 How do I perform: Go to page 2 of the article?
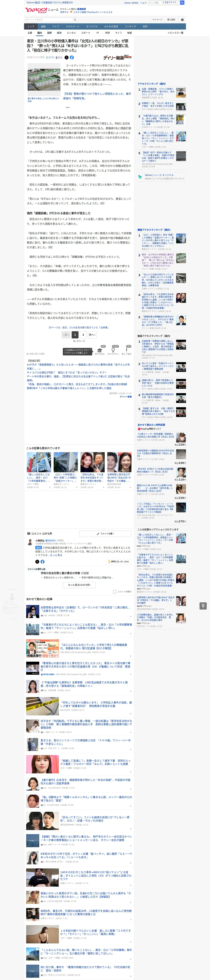coord(83,335)
